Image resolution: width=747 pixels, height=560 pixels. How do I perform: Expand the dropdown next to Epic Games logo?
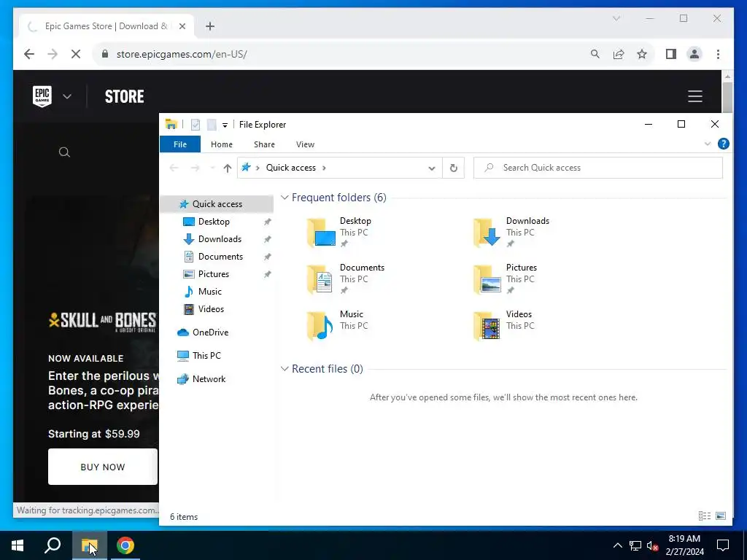click(66, 96)
